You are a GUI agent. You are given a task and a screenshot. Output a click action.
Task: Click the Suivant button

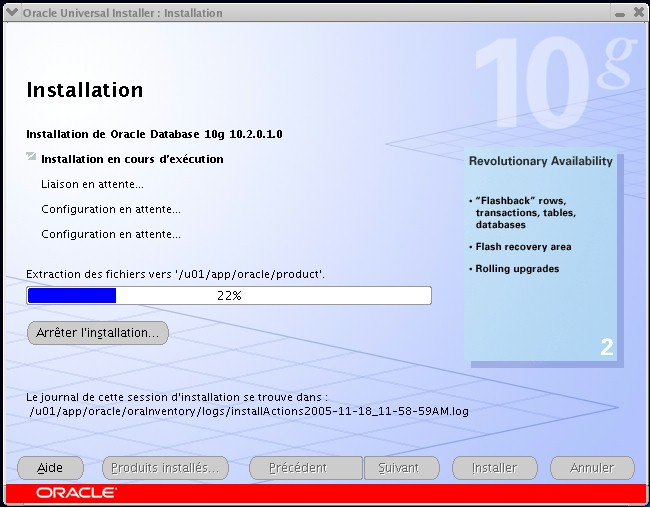(x=401, y=468)
